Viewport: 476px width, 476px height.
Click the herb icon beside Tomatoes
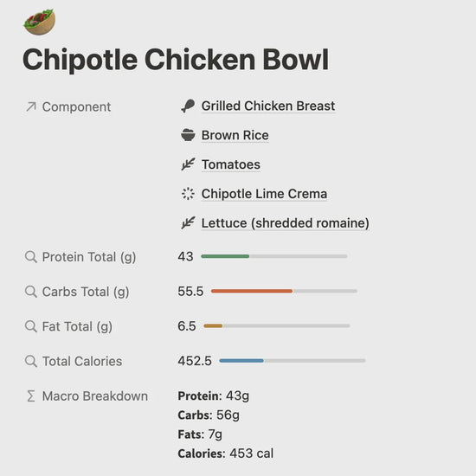(x=188, y=164)
